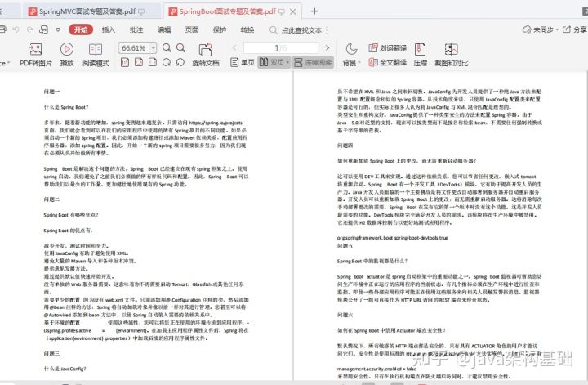This screenshot has height=385, width=588.
Task: Rotate view clockwise icon
Action: pyautogui.click(x=167, y=62)
